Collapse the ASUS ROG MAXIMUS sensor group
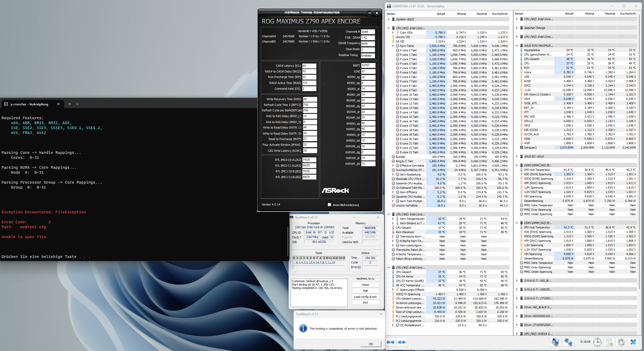 pyautogui.click(x=517, y=46)
